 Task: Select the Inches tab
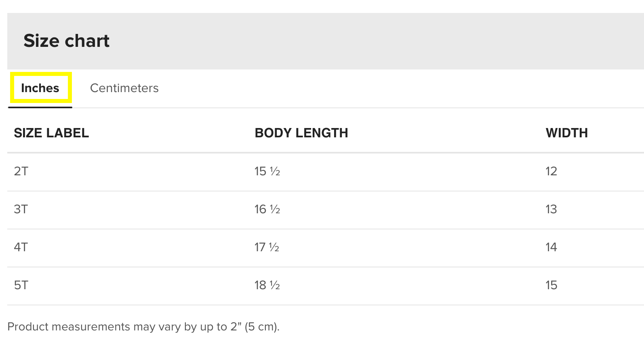(x=40, y=88)
